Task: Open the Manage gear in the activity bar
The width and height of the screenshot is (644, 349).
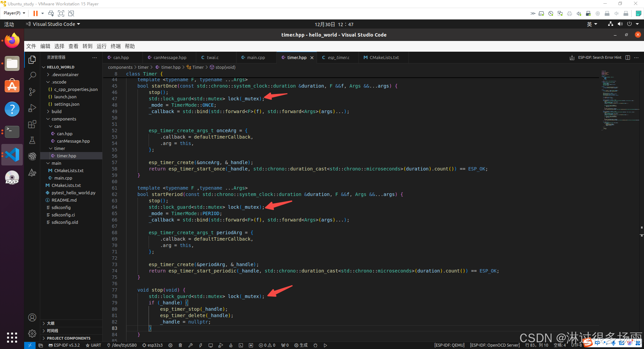Action: click(32, 334)
